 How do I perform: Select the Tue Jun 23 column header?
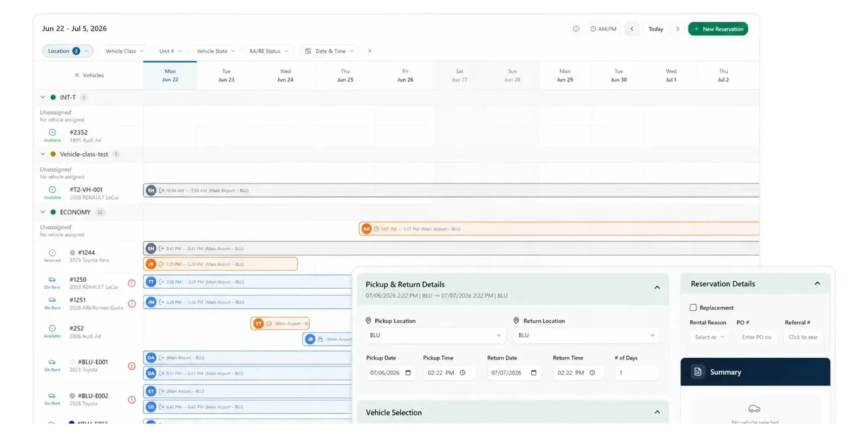point(226,75)
